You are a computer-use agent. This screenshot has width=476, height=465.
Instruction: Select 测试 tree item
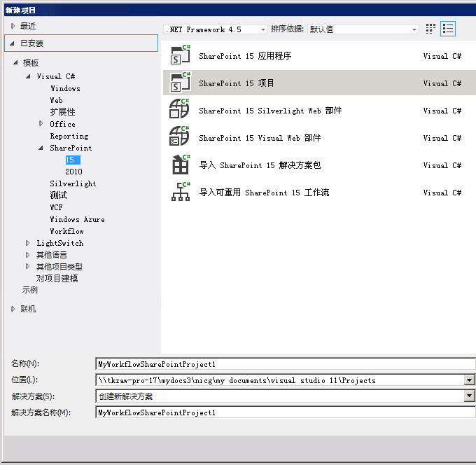tap(58, 195)
